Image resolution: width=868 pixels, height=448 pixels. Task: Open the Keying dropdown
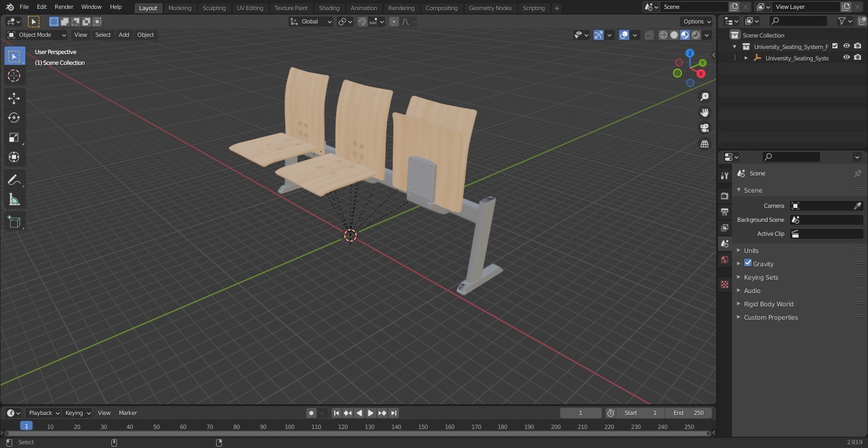pos(78,413)
